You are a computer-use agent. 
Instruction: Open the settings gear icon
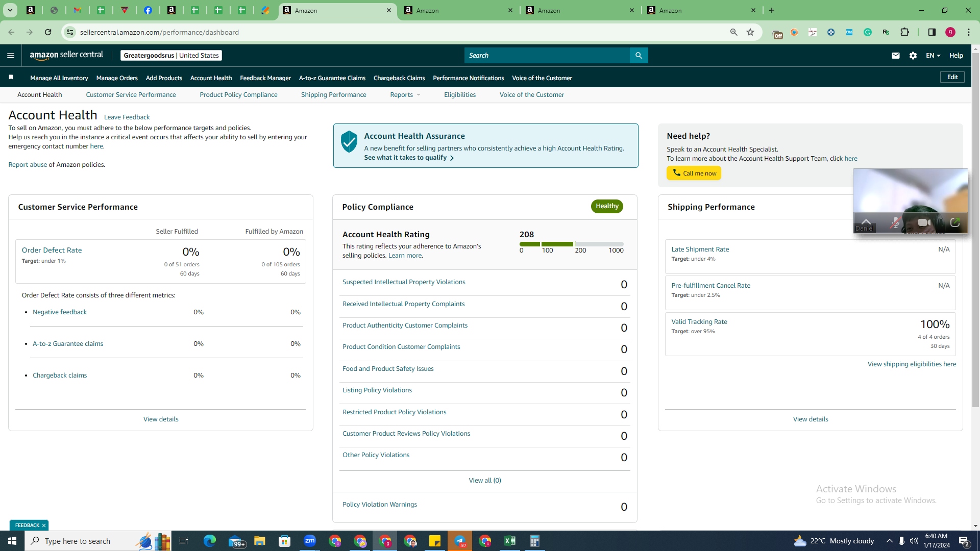913,56
